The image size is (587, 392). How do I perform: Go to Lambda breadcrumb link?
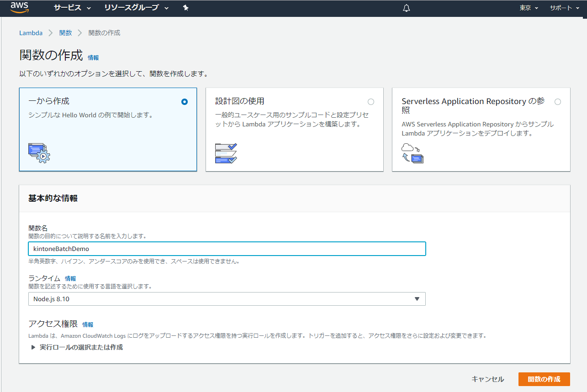[x=31, y=33]
